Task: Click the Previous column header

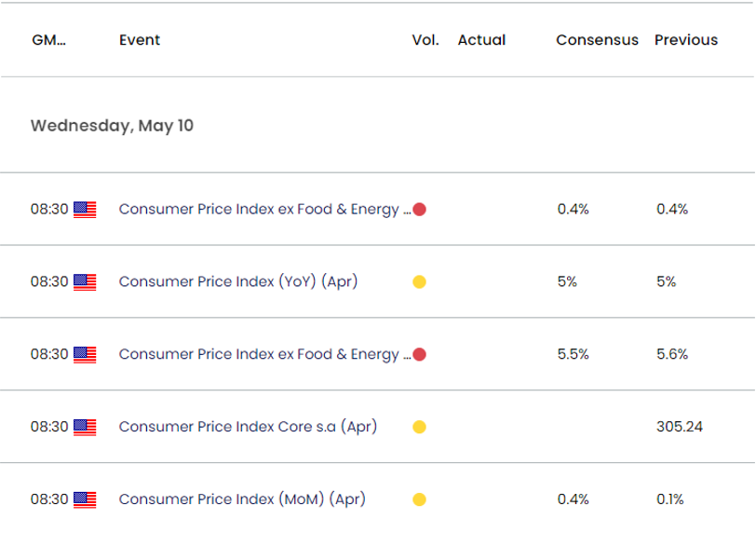Action: [x=686, y=40]
